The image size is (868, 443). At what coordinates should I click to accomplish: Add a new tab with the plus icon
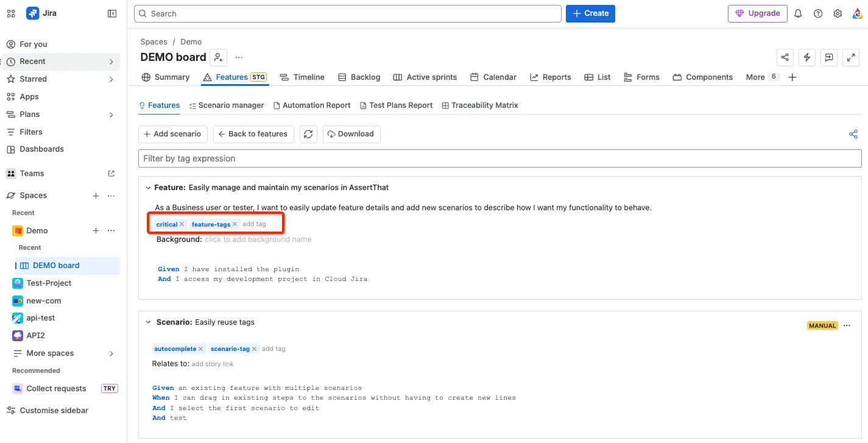[x=792, y=77]
